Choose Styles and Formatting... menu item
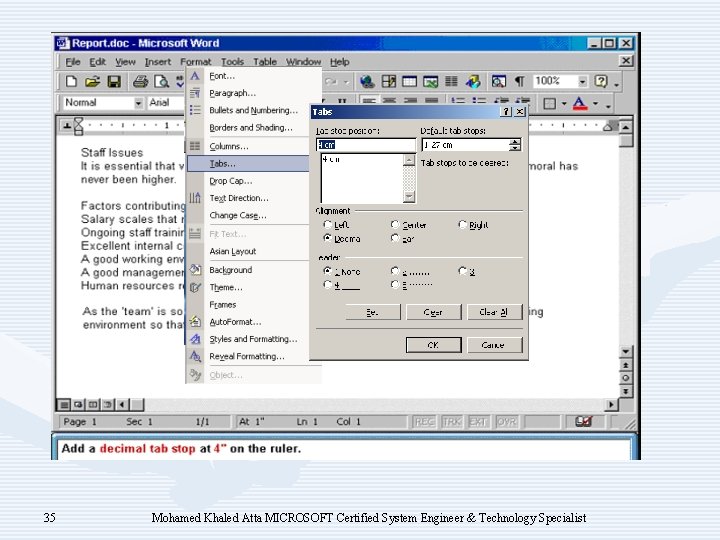This screenshot has width=720, height=540. click(254, 339)
